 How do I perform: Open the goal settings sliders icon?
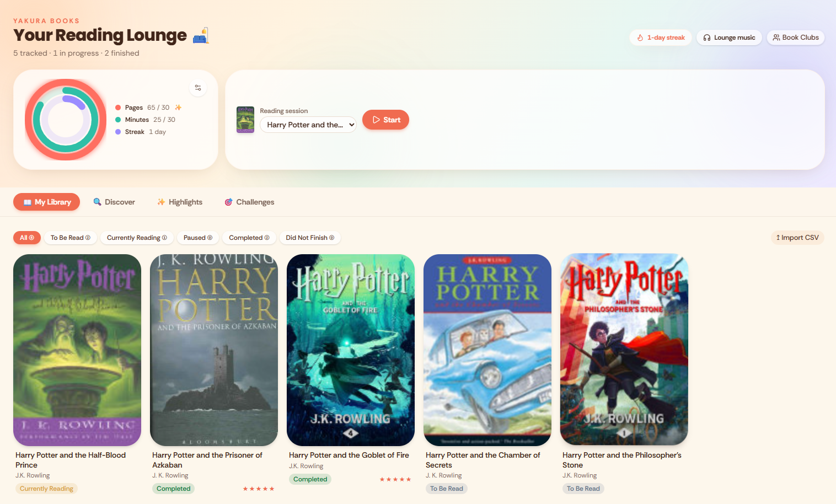click(x=198, y=88)
